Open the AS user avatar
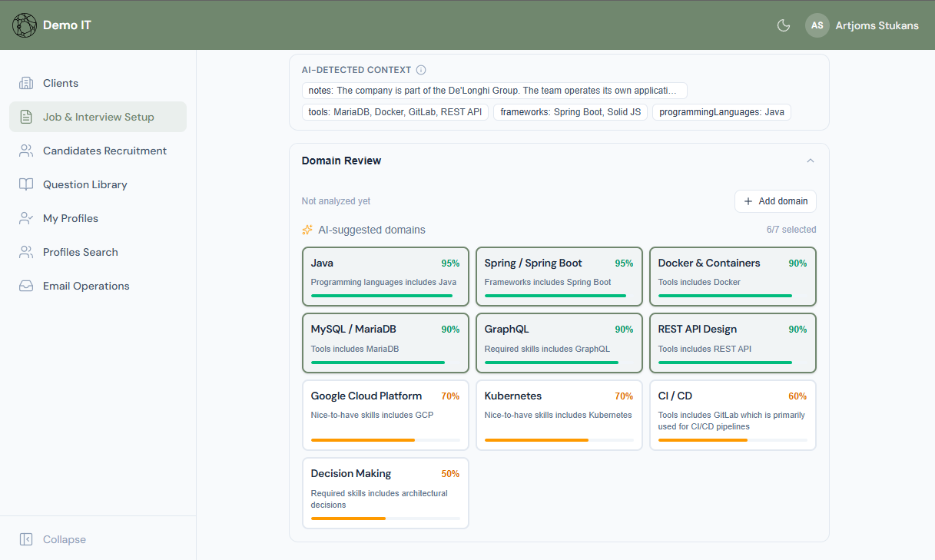The image size is (935, 560). 817,25
